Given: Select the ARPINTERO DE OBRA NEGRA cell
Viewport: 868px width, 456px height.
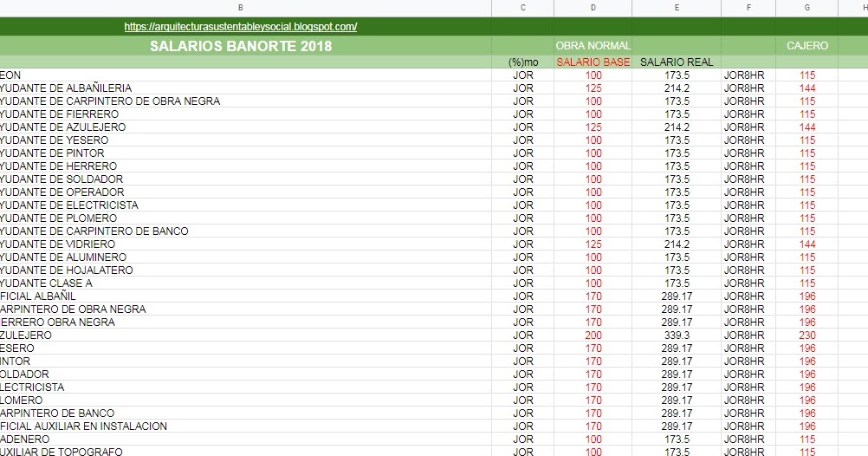Looking at the screenshot, I should [245, 309].
